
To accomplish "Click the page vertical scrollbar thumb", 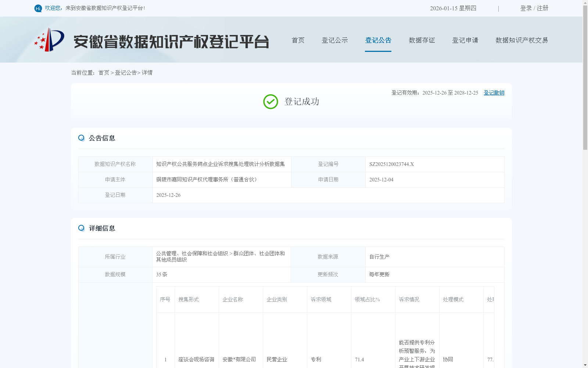I will [x=585, y=77].
